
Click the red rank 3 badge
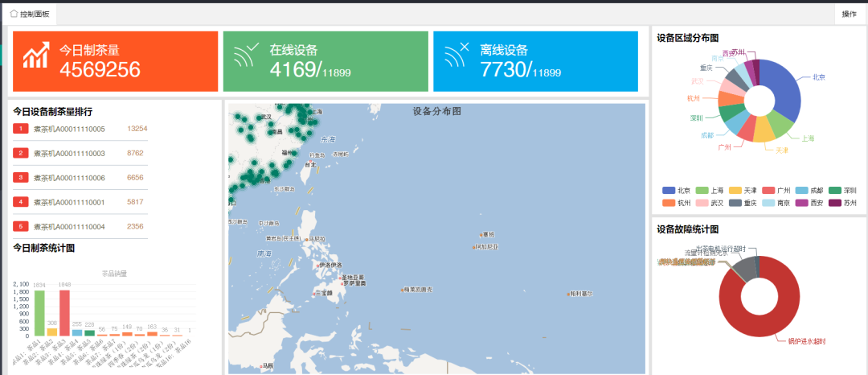pos(21,178)
